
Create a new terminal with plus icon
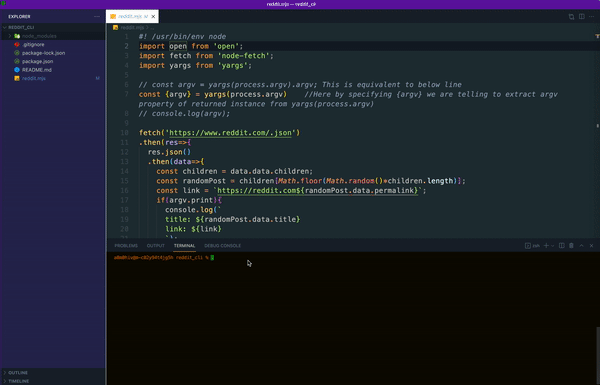(546, 246)
